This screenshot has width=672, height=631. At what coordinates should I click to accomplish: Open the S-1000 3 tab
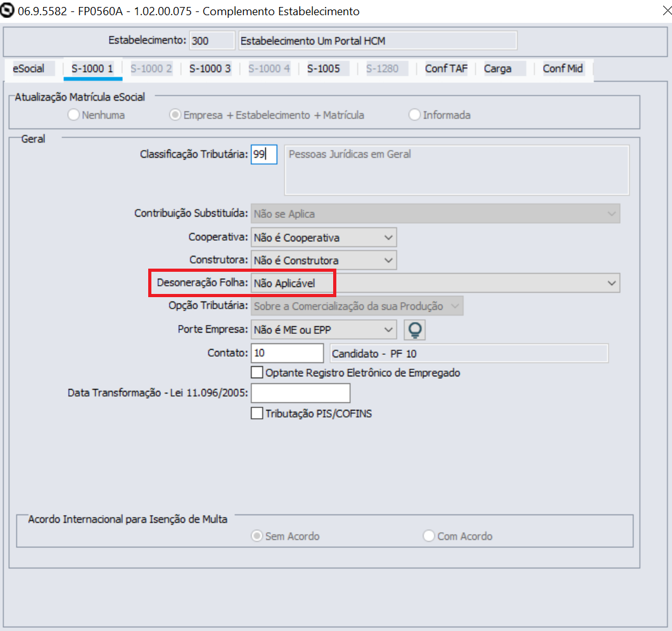pyautogui.click(x=210, y=68)
